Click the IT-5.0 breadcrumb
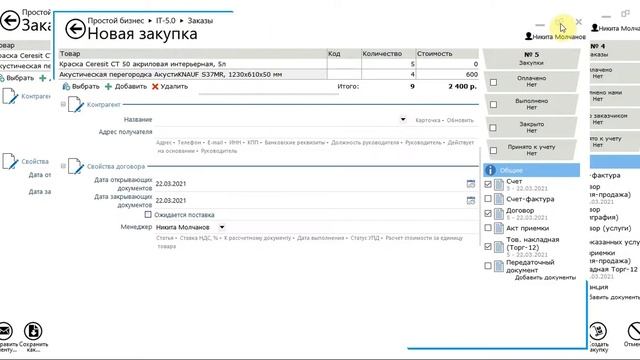640x360 pixels. tap(166, 20)
